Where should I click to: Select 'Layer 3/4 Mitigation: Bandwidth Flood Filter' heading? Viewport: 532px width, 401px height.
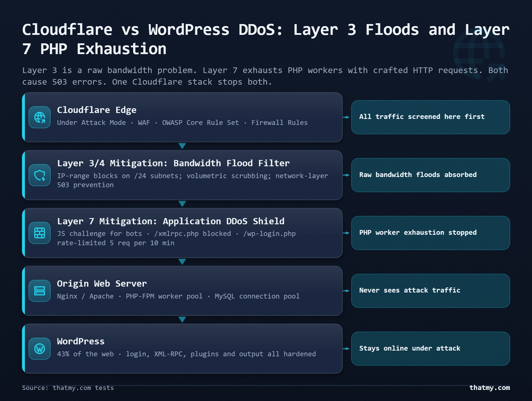click(173, 163)
